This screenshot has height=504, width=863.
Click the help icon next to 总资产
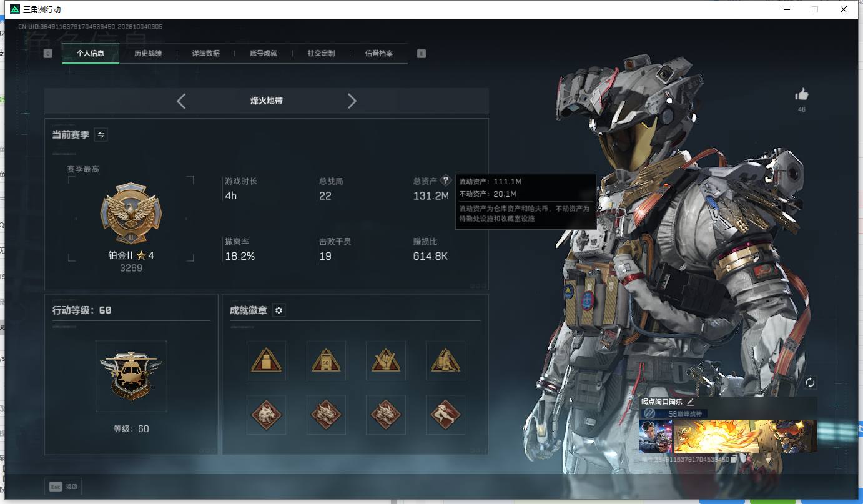coord(445,180)
